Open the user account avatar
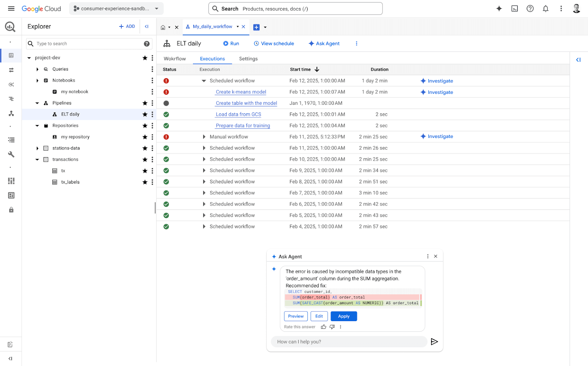Viewport: 588px width, 366px height. 576,8
